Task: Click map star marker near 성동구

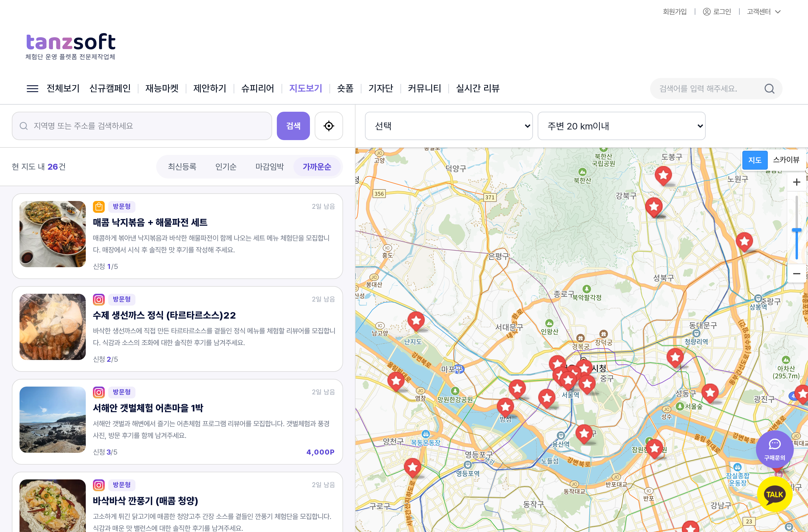Action: [x=710, y=393]
